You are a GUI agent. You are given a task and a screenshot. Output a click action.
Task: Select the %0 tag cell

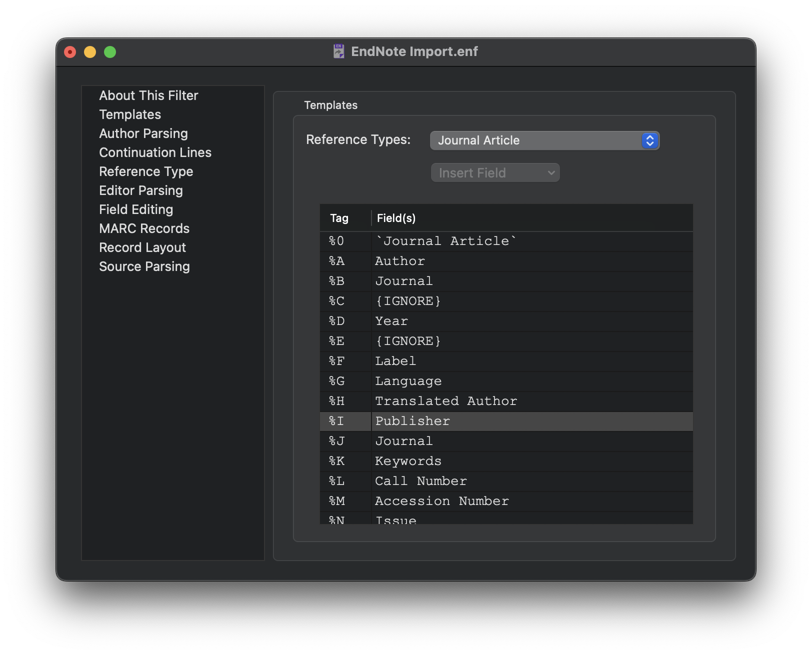345,241
